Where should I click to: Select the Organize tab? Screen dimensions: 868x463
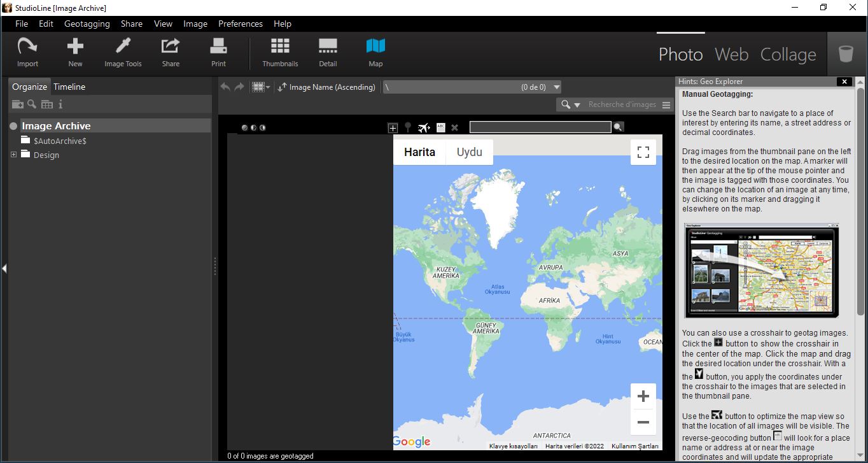point(29,87)
